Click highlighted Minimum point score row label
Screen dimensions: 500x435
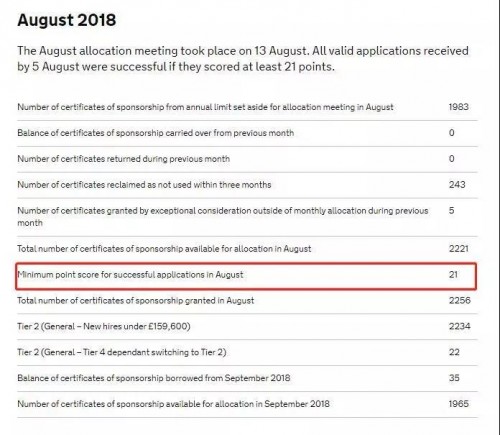[130, 275]
